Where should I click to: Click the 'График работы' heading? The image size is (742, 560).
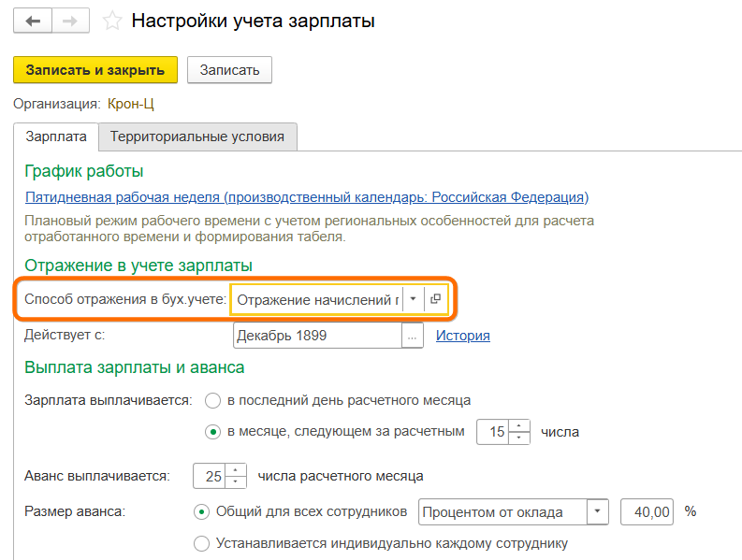(x=84, y=171)
